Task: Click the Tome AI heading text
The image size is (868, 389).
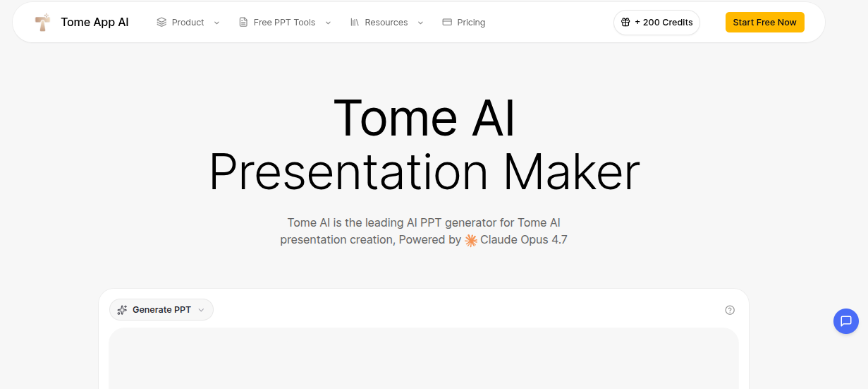Action: (424, 118)
